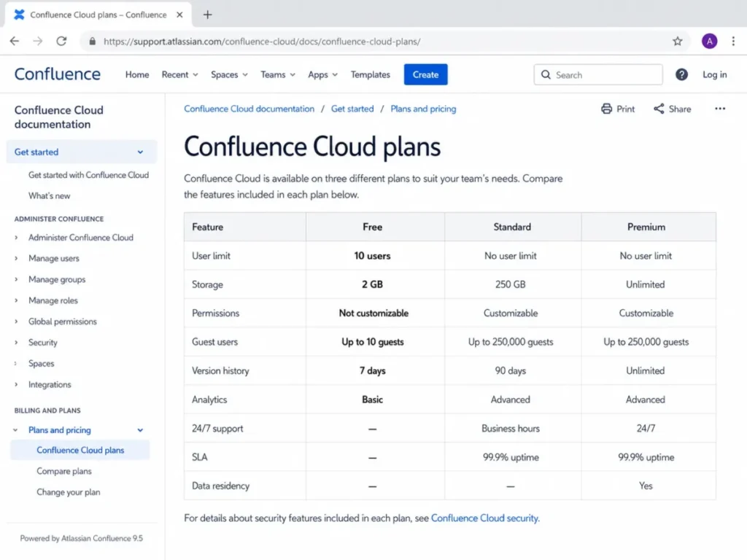Open Confluence Cloud documentation breadcrumb
This screenshot has width=747, height=560.
249,109
